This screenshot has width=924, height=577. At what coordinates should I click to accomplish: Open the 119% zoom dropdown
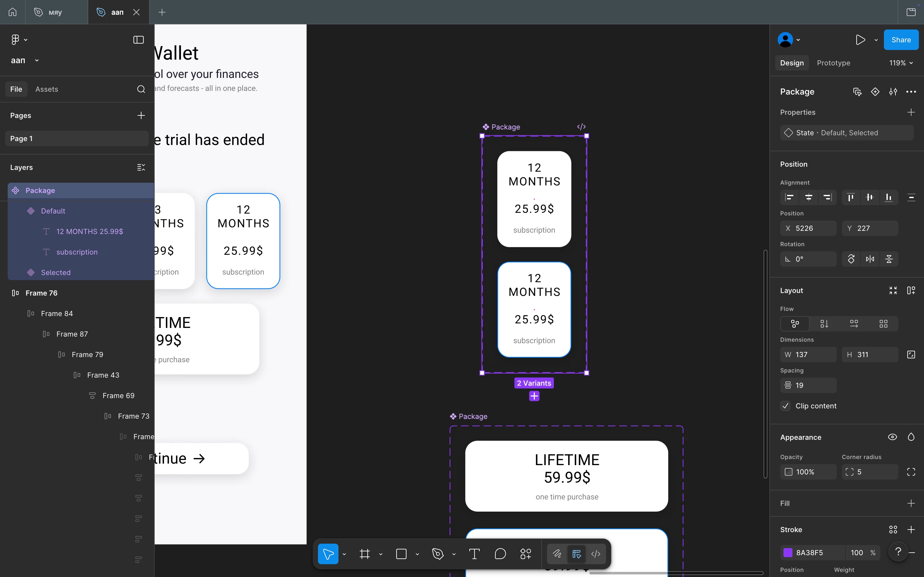point(901,63)
